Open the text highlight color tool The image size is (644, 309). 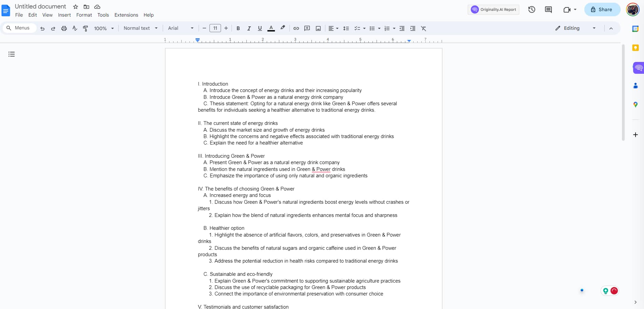pos(283,28)
